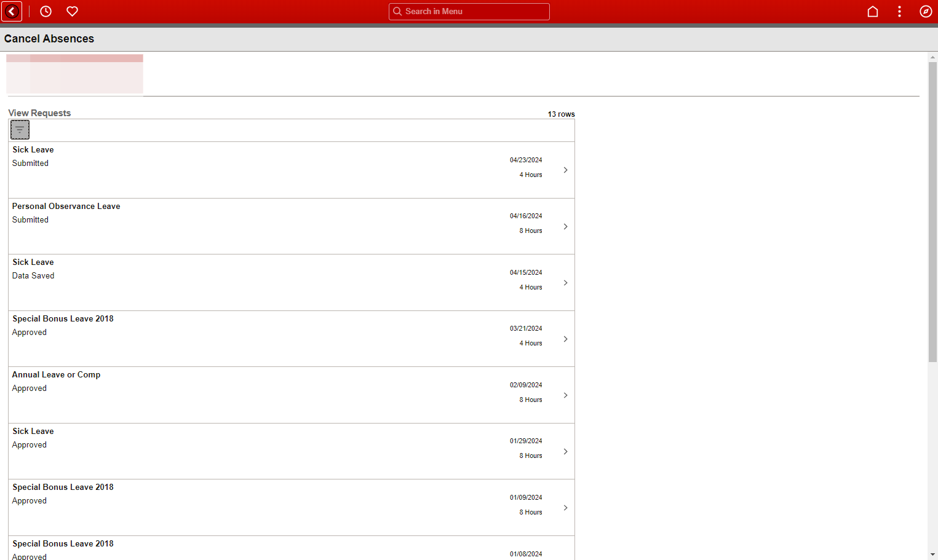Viewport: 938px width, 560px height.
Task: Open Recently Visited clock icon
Action: pyautogui.click(x=46, y=11)
